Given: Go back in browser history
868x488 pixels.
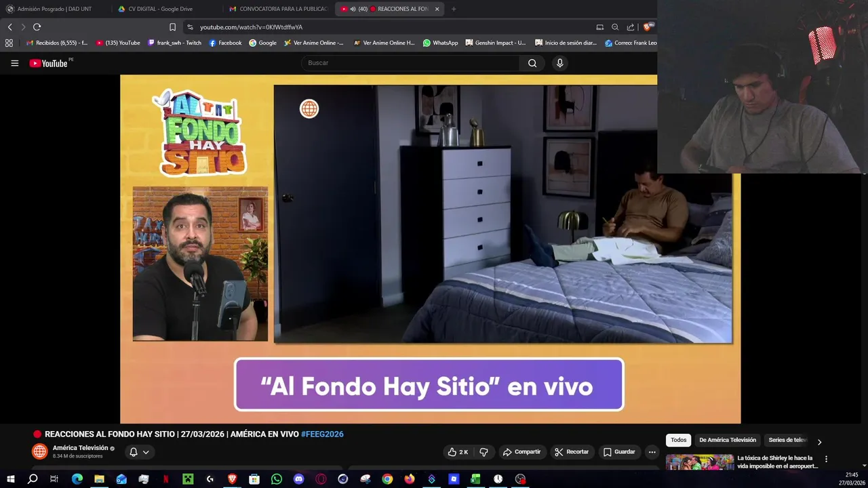Looking at the screenshot, I should 9,27.
